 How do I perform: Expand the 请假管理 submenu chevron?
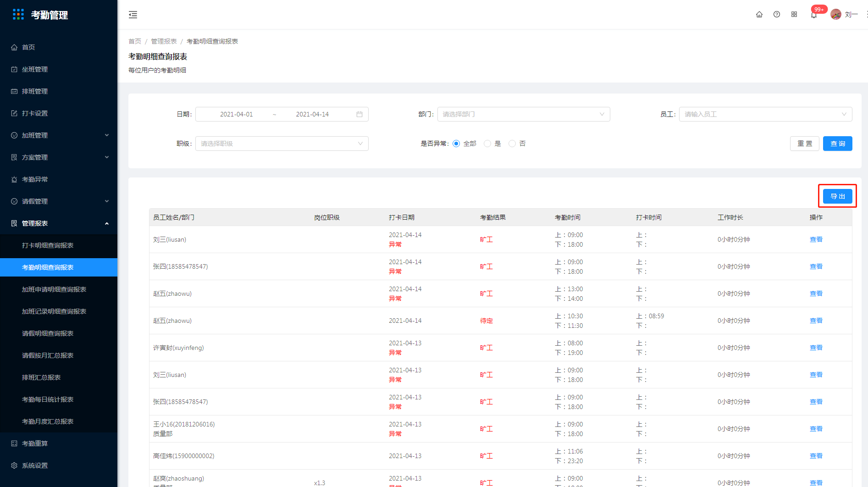pyautogui.click(x=107, y=201)
